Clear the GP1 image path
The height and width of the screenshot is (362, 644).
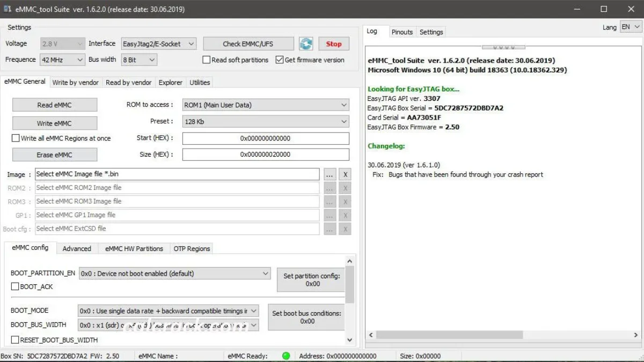346,215
